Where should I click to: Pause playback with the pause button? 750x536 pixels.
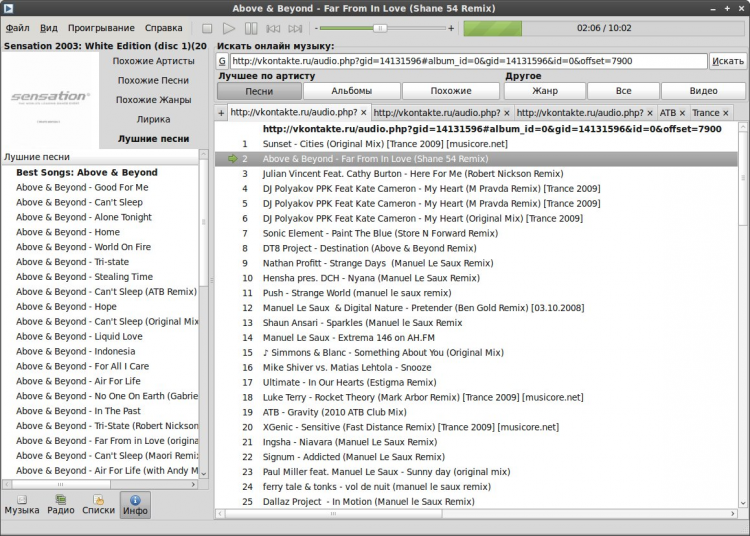coord(251,29)
